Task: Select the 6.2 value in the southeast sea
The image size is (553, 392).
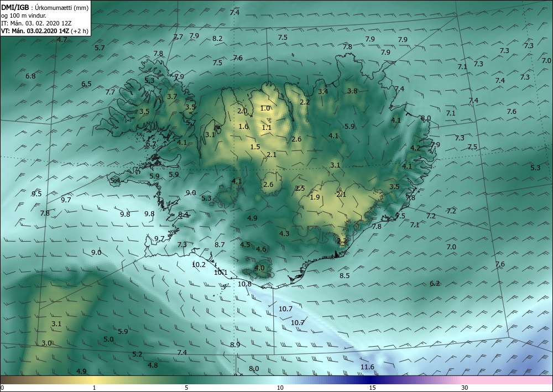Action: click(435, 284)
